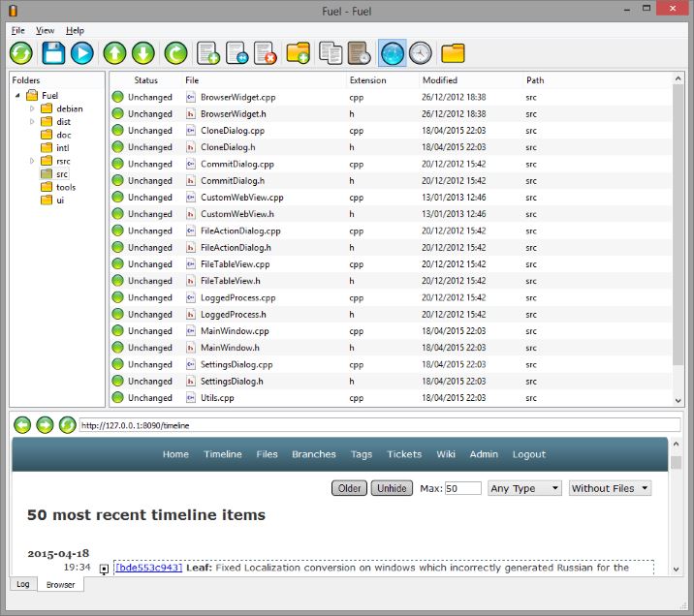Click the Max items input field
694x616 pixels.
462,488
